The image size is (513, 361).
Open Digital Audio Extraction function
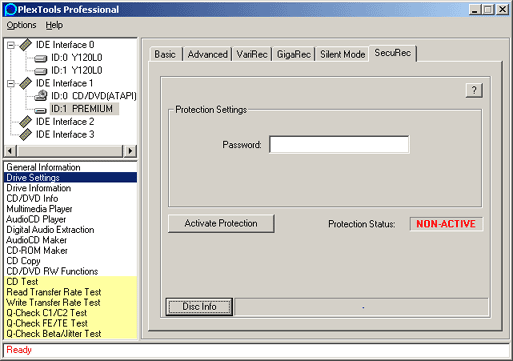(x=70, y=230)
